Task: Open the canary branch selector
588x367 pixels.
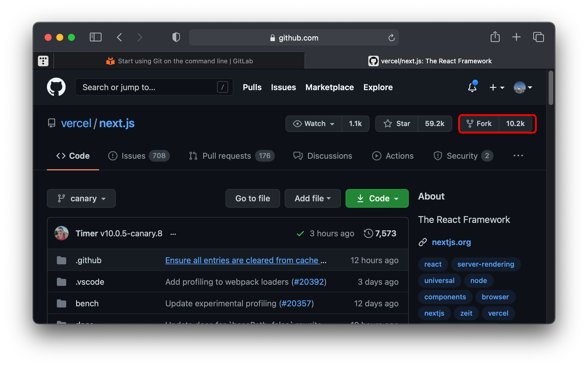Action: pyautogui.click(x=81, y=198)
